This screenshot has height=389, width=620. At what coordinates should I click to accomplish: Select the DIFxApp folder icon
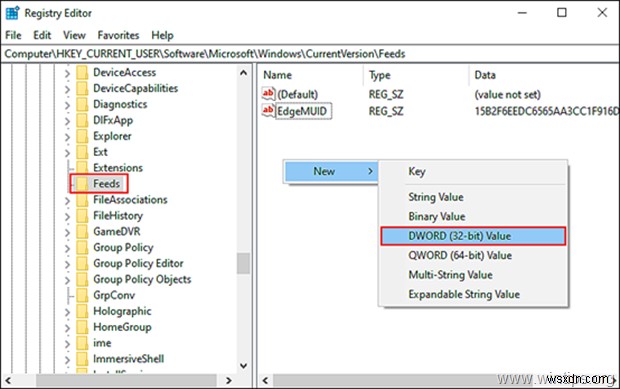point(82,120)
